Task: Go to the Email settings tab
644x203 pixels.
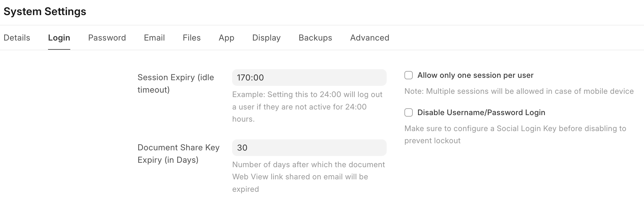Action: [154, 38]
